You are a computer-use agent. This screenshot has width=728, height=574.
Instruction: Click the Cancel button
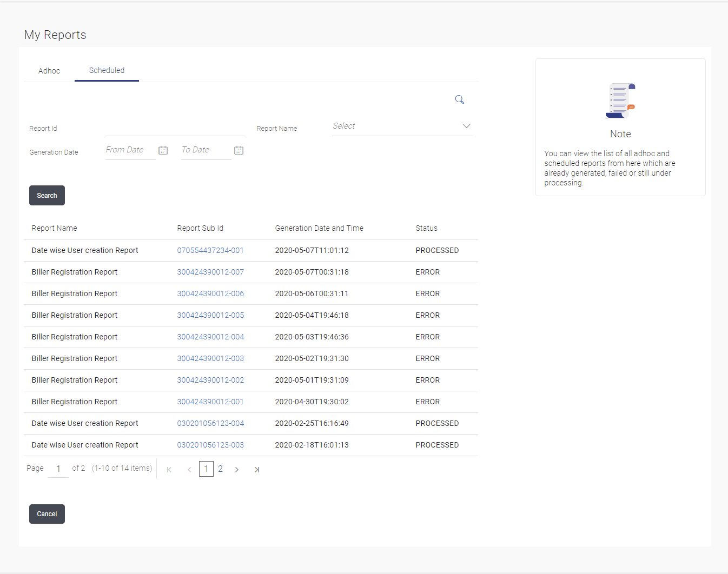(47, 514)
